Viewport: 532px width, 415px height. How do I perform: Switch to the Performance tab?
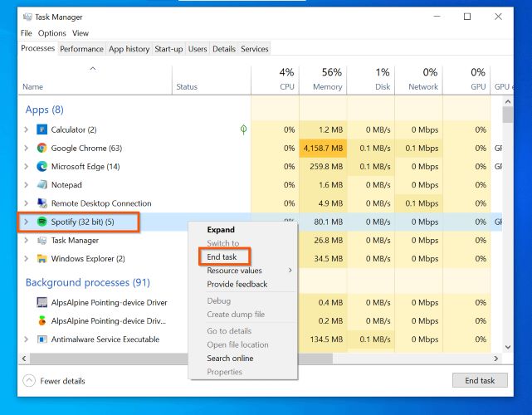click(82, 49)
